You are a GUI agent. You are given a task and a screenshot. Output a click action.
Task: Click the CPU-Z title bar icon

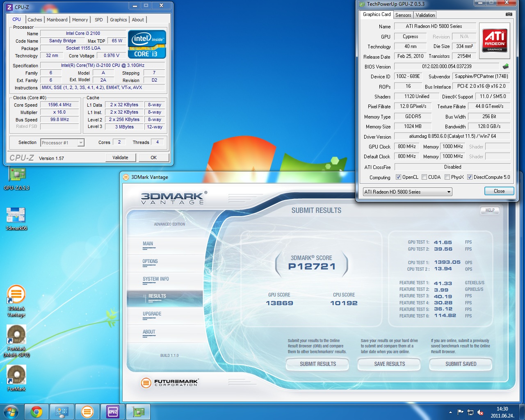click(x=10, y=7)
